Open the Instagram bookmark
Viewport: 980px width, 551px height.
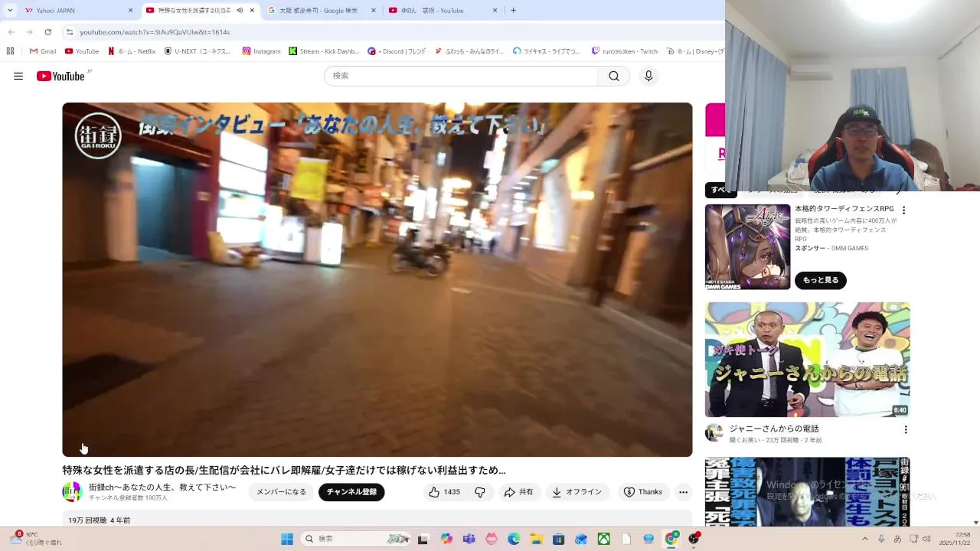pyautogui.click(x=261, y=51)
